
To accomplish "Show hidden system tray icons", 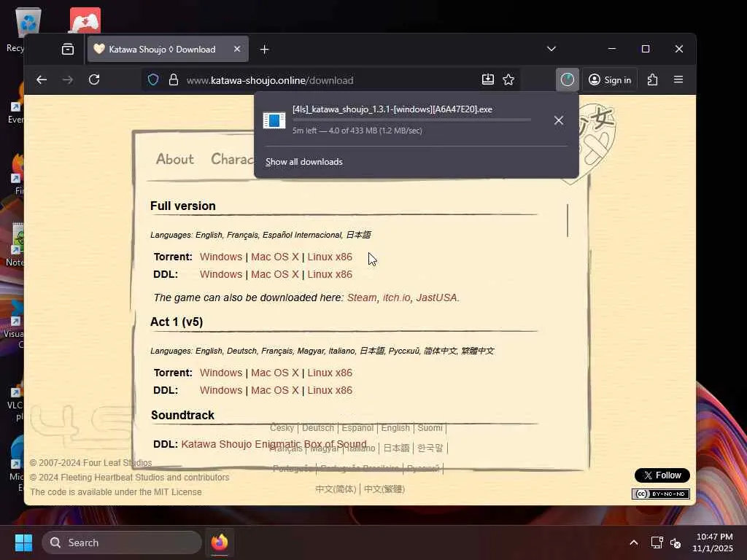I will (634, 542).
